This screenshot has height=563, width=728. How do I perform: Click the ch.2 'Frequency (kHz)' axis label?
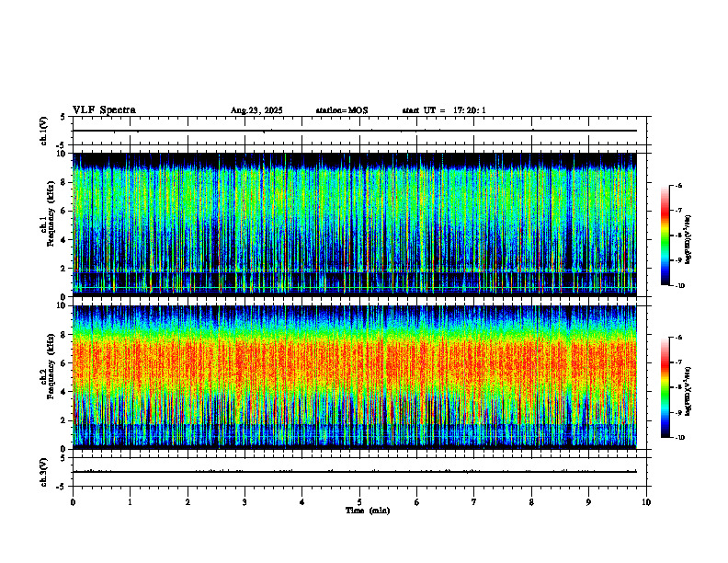pos(51,366)
